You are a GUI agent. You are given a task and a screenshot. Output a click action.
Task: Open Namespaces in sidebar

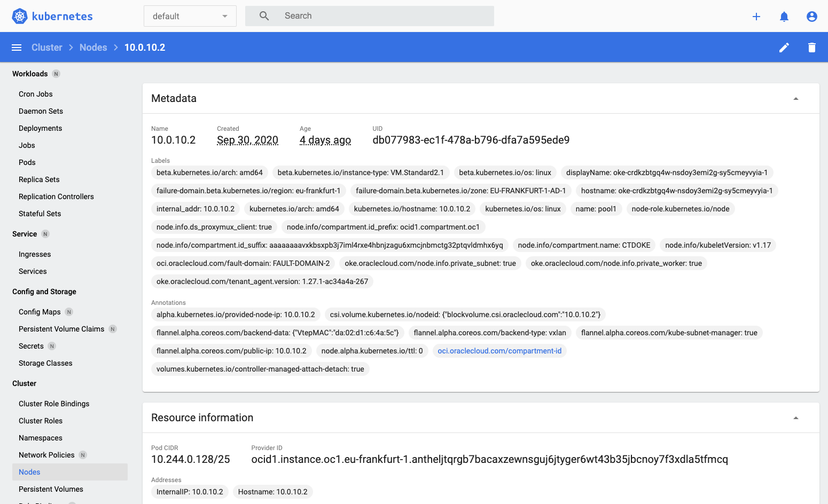(41, 438)
